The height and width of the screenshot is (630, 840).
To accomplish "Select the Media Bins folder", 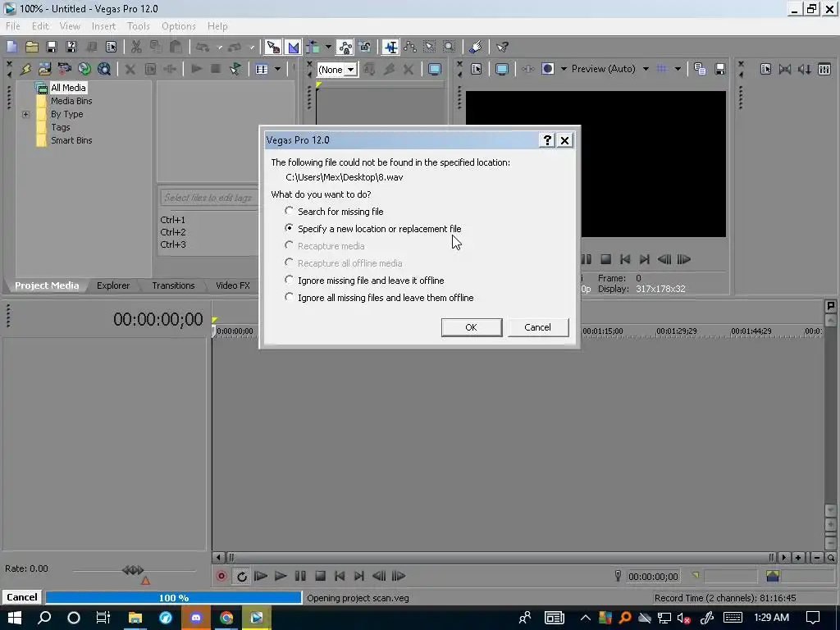I will (x=64, y=101).
